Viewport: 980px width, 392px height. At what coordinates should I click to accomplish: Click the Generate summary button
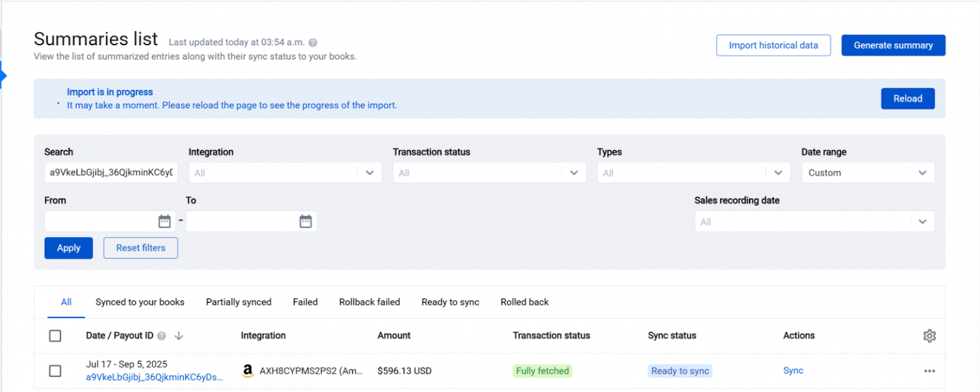point(893,45)
